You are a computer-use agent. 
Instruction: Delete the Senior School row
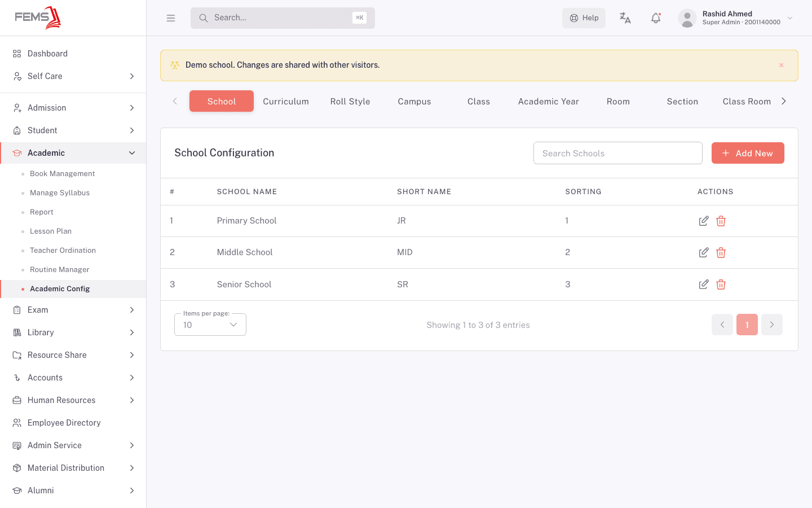click(x=721, y=284)
